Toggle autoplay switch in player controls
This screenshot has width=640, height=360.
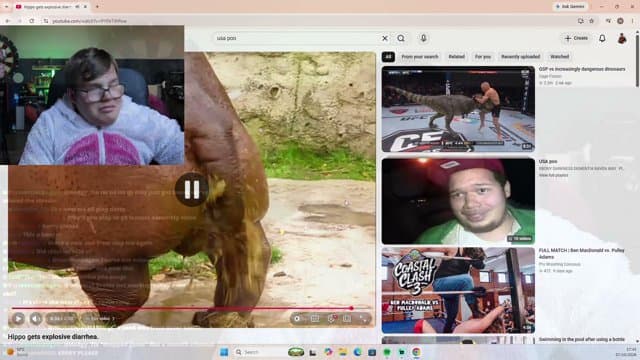(298, 318)
